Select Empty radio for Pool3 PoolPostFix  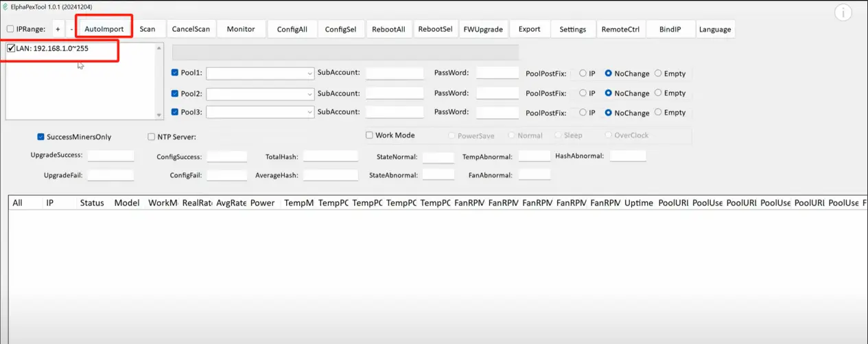coord(659,113)
